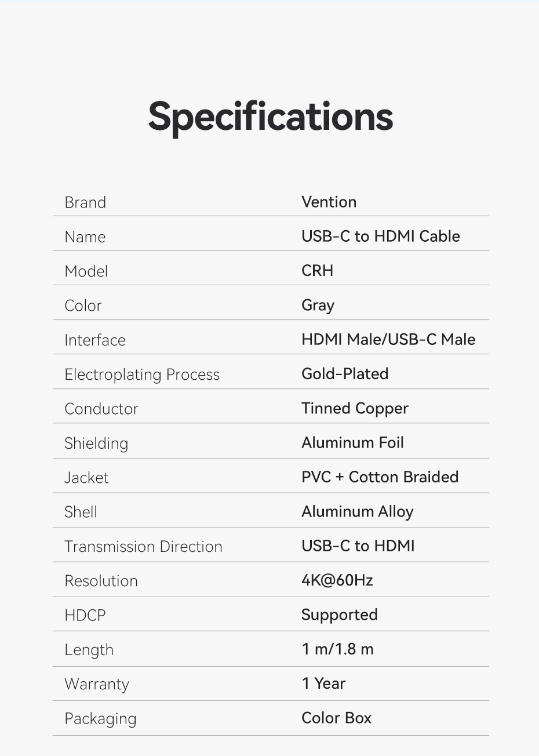Click the 4K@60Hz resolution value
This screenshot has width=539, height=756.
(x=337, y=580)
